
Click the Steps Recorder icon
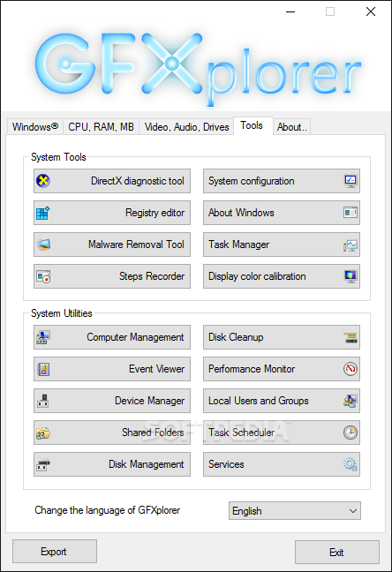point(43,276)
